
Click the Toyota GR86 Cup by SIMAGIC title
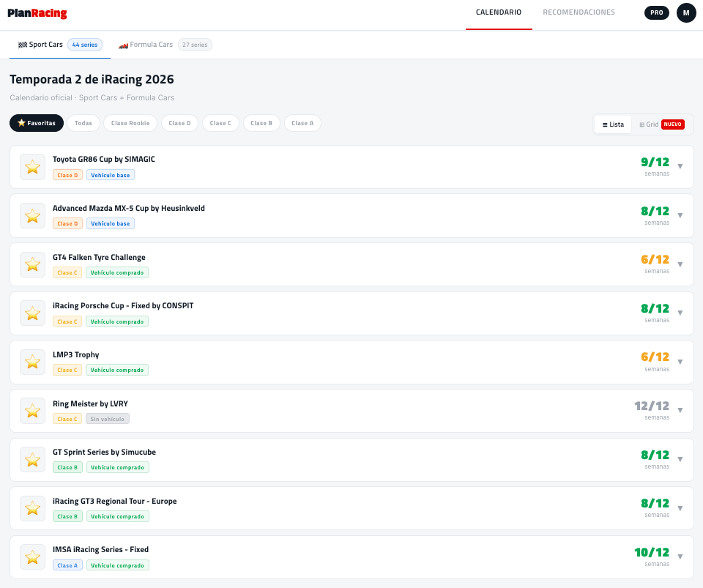pyautogui.click(x=103, y=159)
